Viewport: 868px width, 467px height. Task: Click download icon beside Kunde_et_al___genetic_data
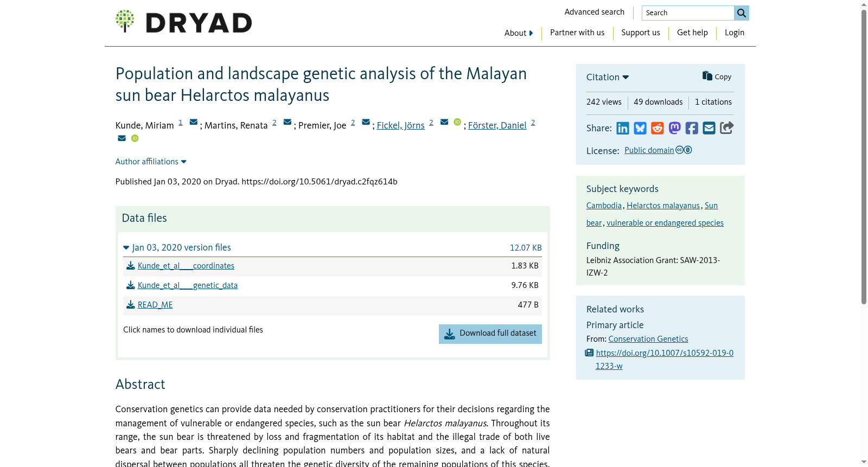[x=131, y=285]
